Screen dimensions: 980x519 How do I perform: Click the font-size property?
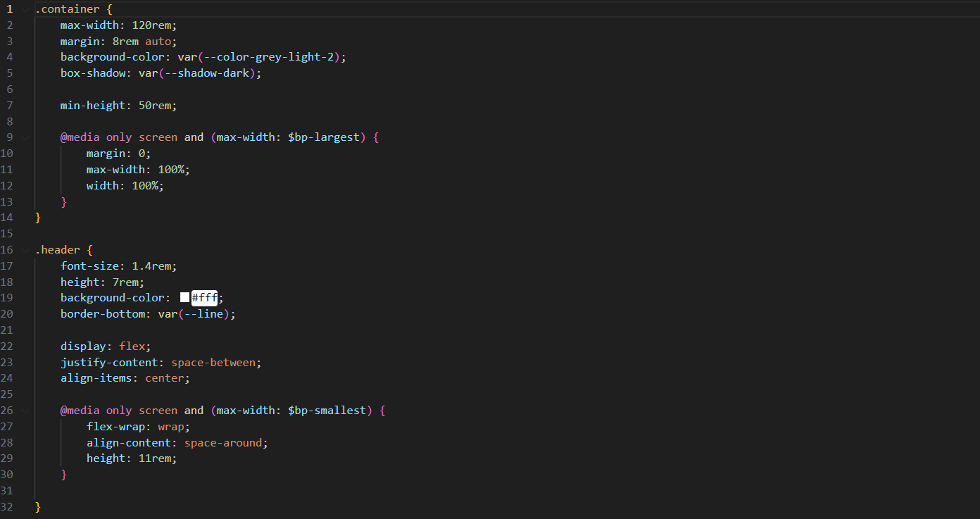coord(89,266)
